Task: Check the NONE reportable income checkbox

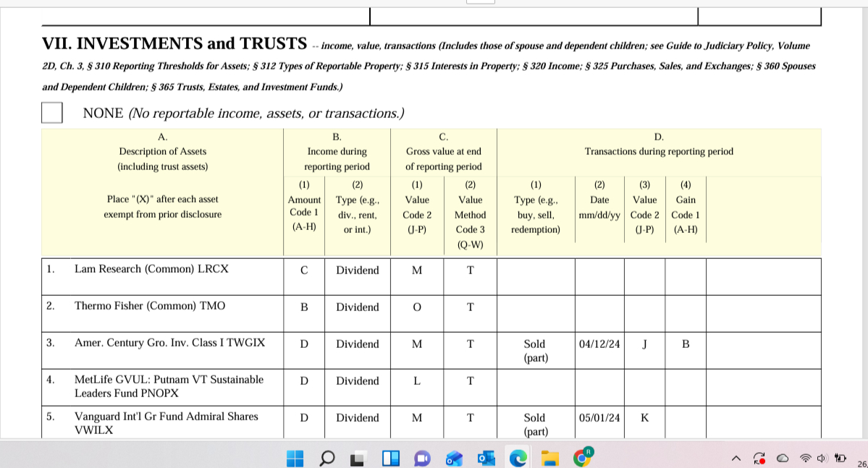Action: click(51, 113)
